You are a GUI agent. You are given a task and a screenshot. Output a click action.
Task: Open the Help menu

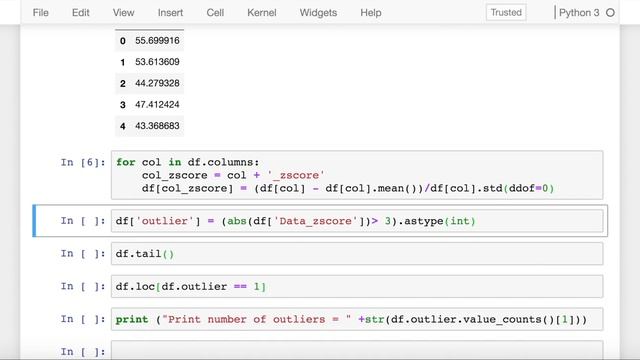371,13
